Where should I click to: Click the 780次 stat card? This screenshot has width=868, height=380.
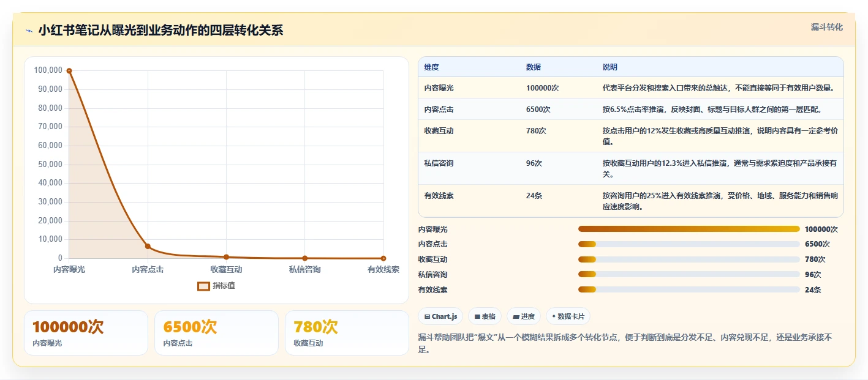point(347,333)
